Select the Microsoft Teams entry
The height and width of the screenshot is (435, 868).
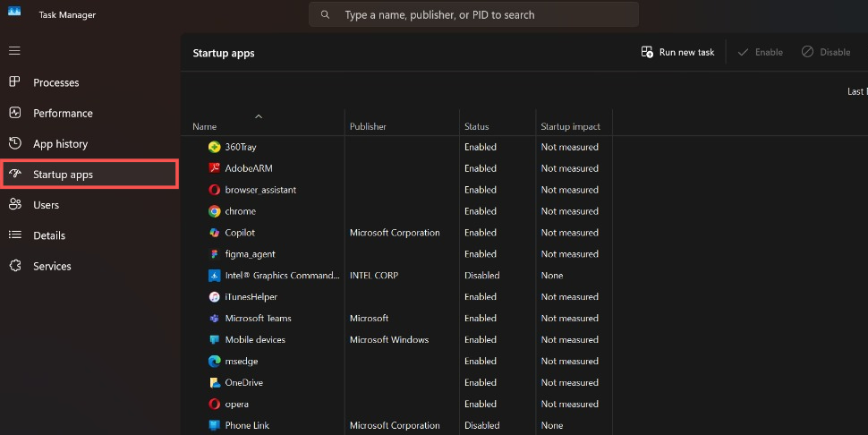[x=258, y=319]
